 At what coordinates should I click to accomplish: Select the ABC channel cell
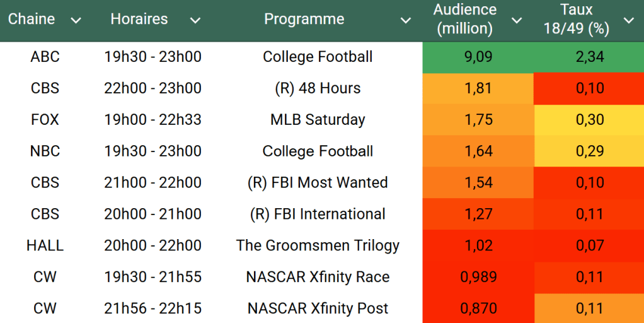click(x=45, y=57)
